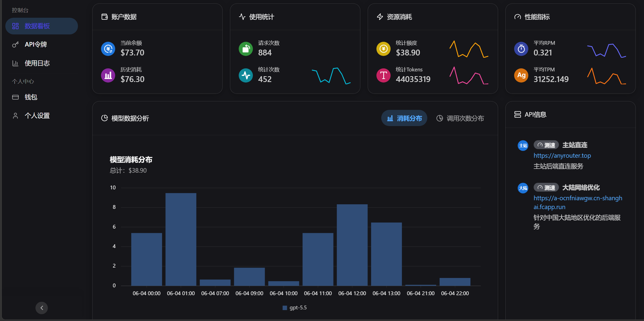Image resolution: width=644 pixels, height=321 pixels.
Task: Click the 06-04 12:00 bar
Action: (352, 245)
